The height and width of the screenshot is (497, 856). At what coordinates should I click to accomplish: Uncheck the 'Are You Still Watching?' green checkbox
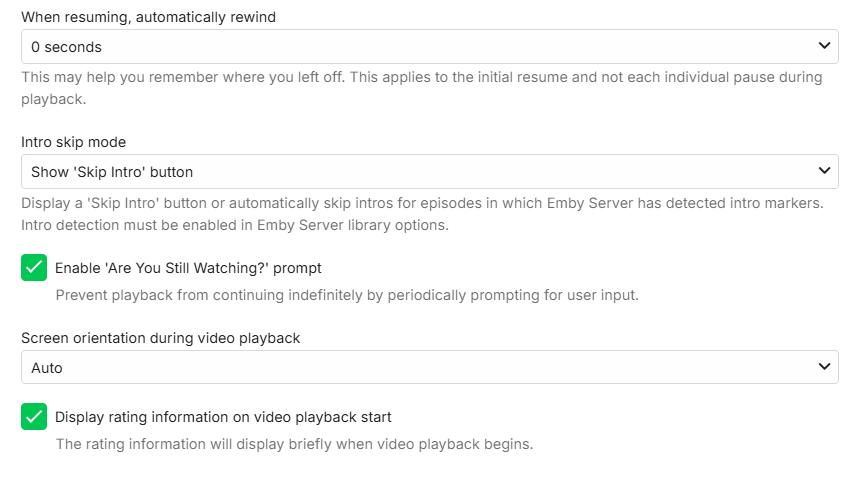pos(35,268)
